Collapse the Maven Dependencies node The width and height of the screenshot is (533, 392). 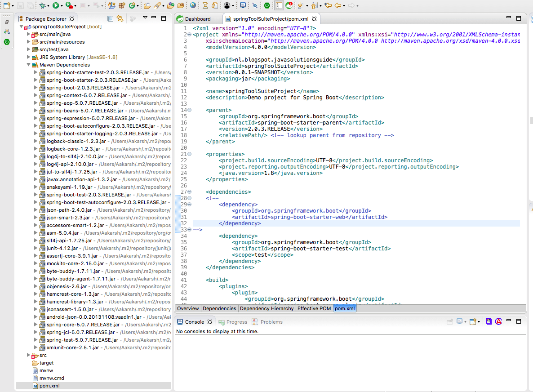(29, 65)
